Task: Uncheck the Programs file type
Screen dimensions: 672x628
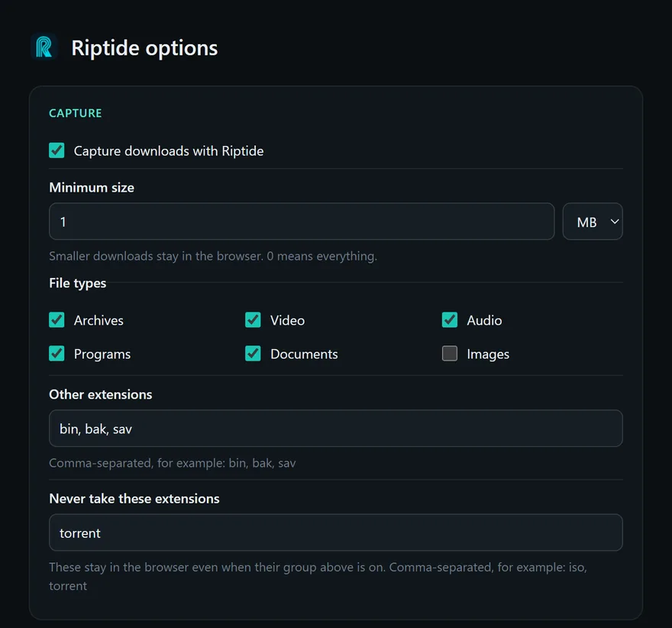Action: (x=57, y=354)
